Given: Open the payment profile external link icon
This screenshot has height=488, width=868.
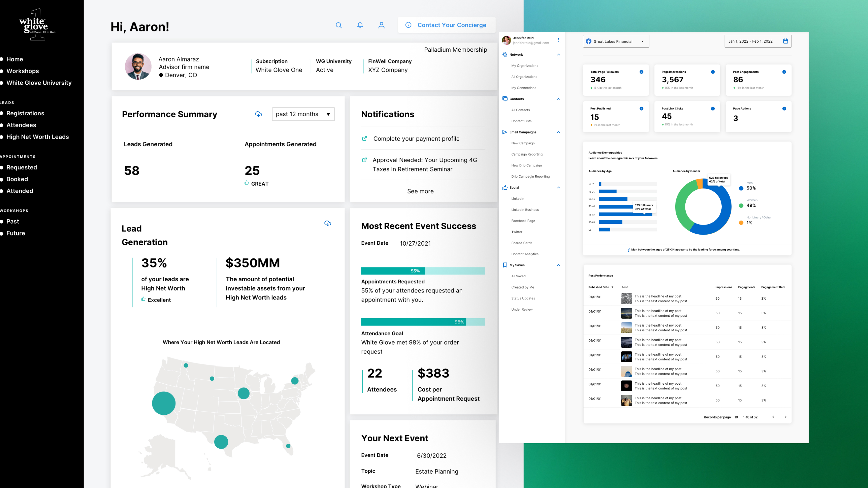Looking at the screenshot, I should 365,139.
